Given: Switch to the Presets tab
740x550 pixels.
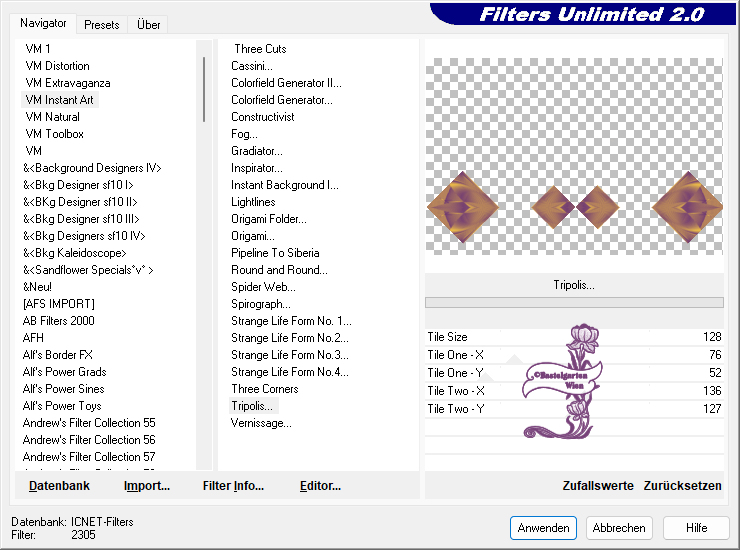Looking at the screenshot, I should pyautogui.click(x=101, y=25).
